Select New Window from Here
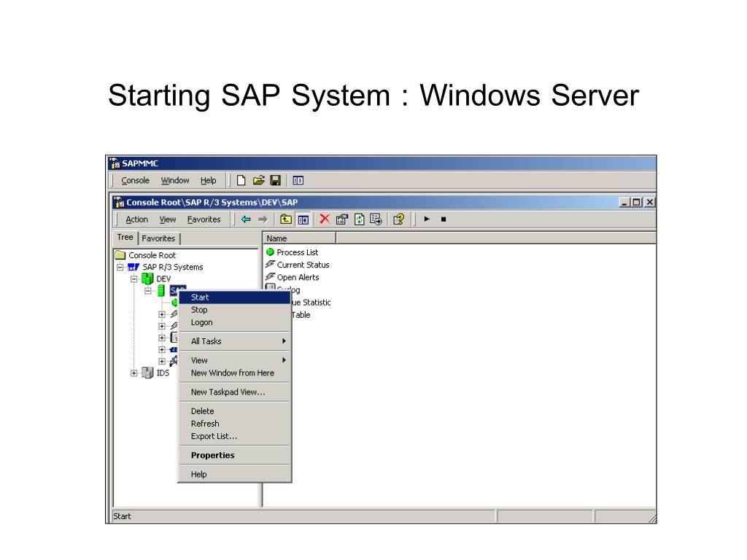The image size is (747, 560). click(x=234, y=373)
